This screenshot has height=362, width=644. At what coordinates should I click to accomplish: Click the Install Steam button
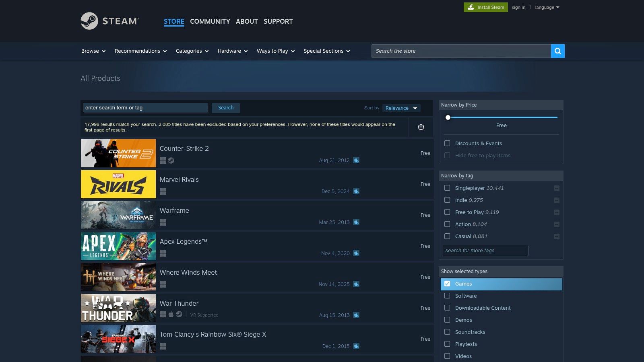click(485, 7)
